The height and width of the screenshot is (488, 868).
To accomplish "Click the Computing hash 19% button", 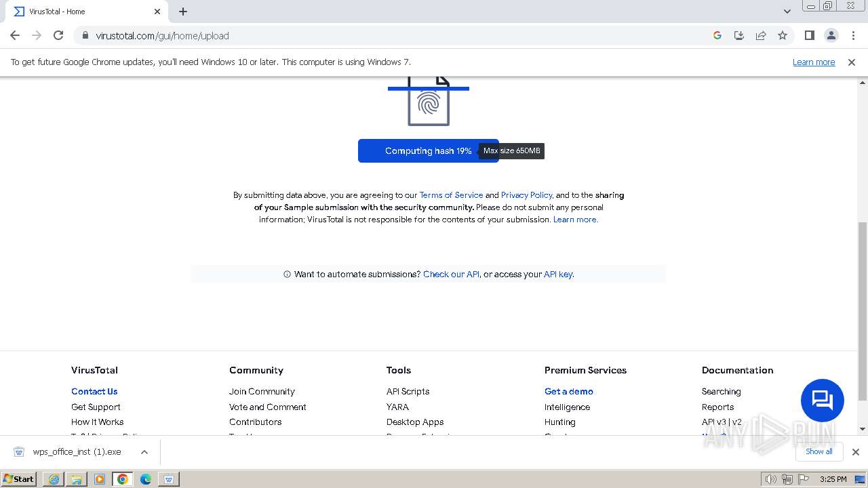I will (x=429, y=150).
